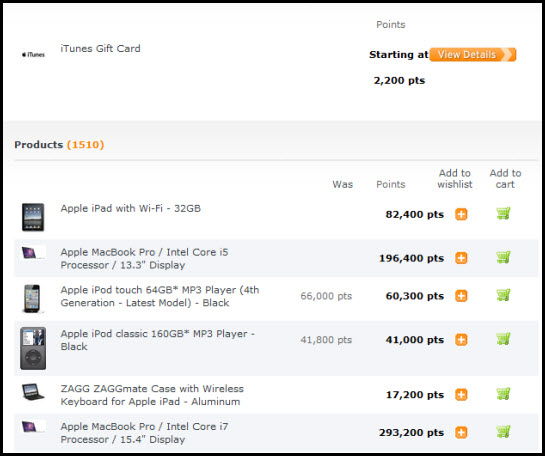Click the 82,400 pts price
The image size is (545, 456).
pyautogui.click(x=415, y=214)
